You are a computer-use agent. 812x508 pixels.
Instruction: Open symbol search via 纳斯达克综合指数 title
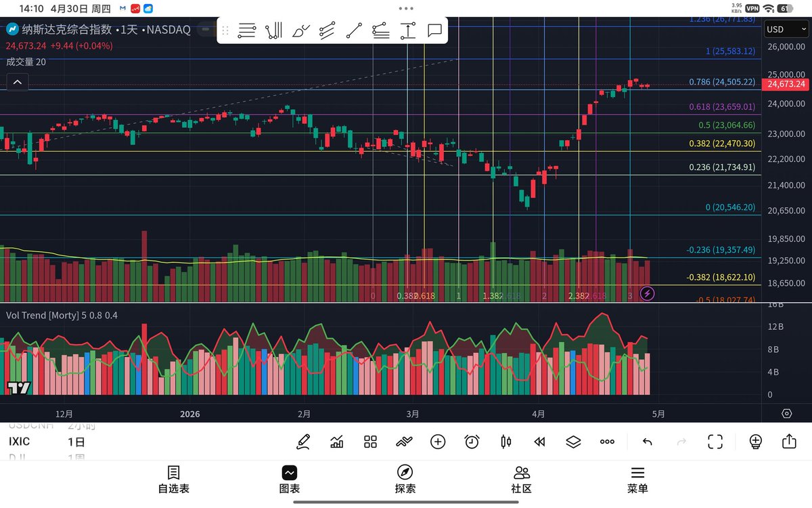pos(68,30)
